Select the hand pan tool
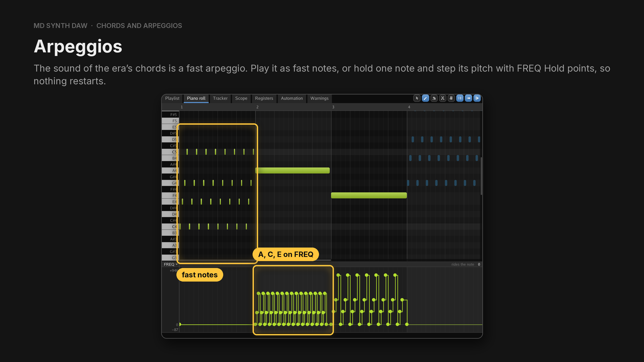Screen dimensions: 644x362 point(451,98)
